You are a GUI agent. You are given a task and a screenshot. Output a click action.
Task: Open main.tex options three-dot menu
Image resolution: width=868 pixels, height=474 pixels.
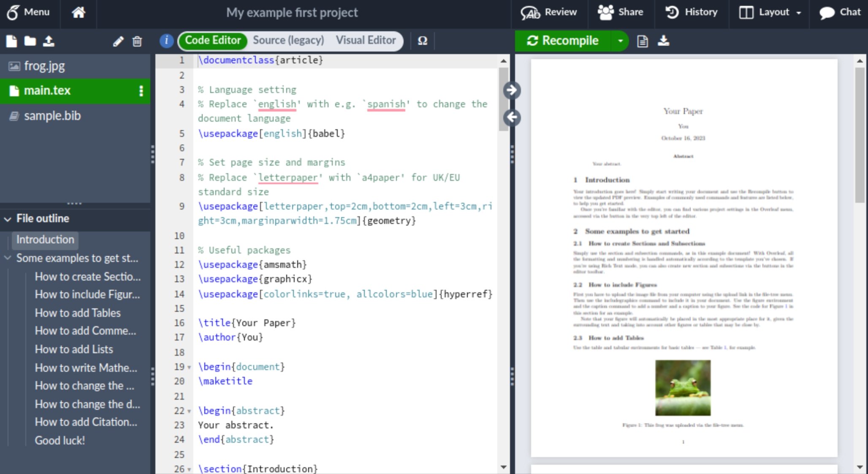141,91
